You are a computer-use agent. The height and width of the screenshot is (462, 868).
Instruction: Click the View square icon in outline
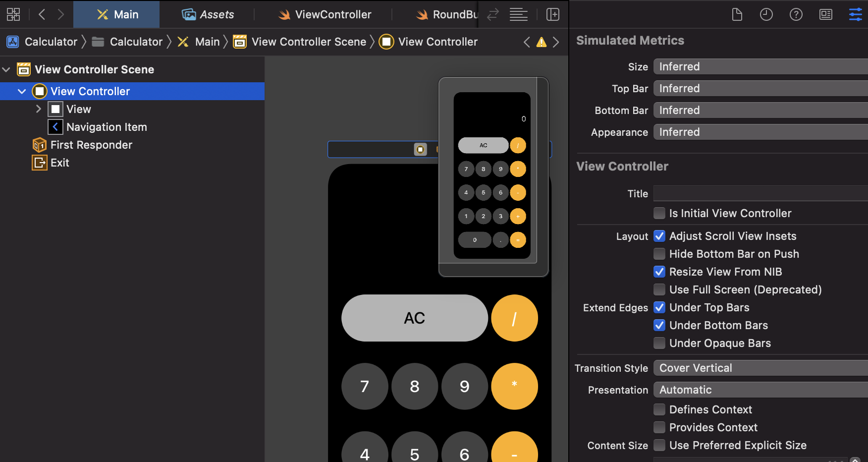(x=55, y=109)
